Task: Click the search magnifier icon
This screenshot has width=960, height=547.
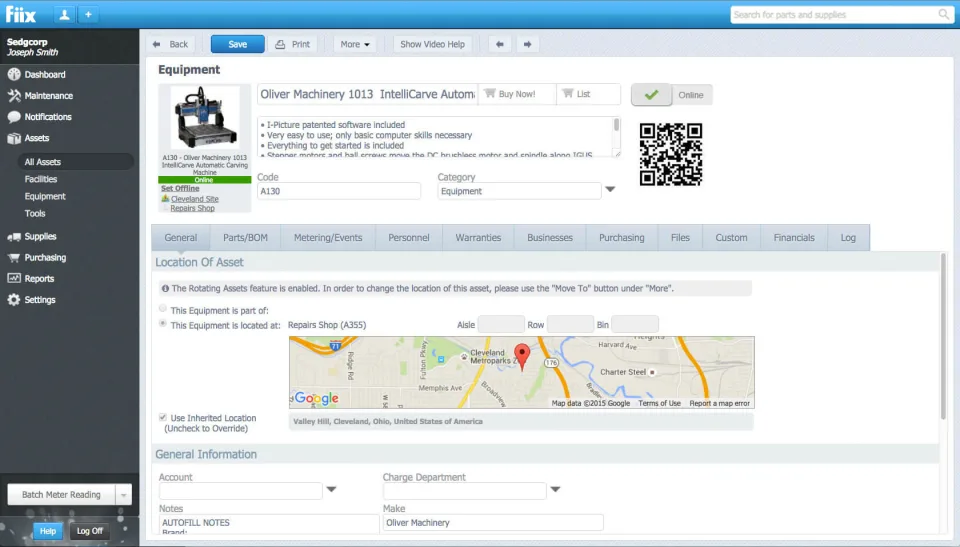Action: tap(943, 14)
